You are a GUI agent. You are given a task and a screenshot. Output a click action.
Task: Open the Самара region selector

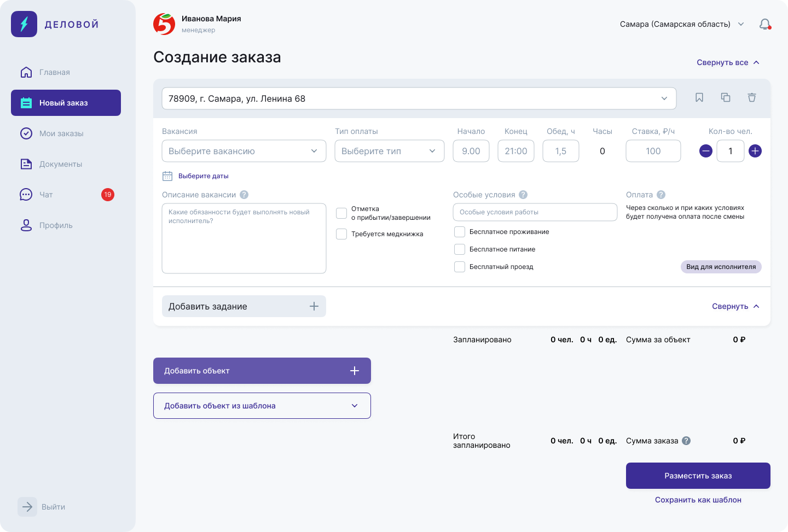(681, 24)
